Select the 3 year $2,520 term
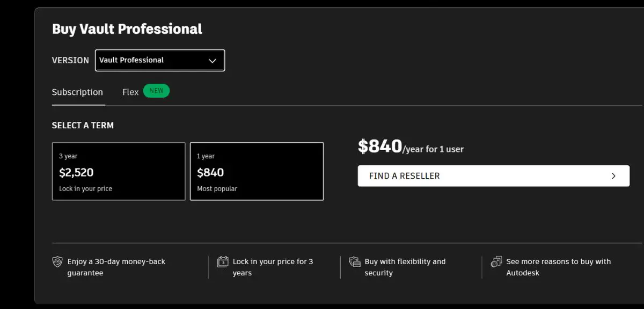The height and width of the screenshot is (322, 644). [x=119, y=171]
